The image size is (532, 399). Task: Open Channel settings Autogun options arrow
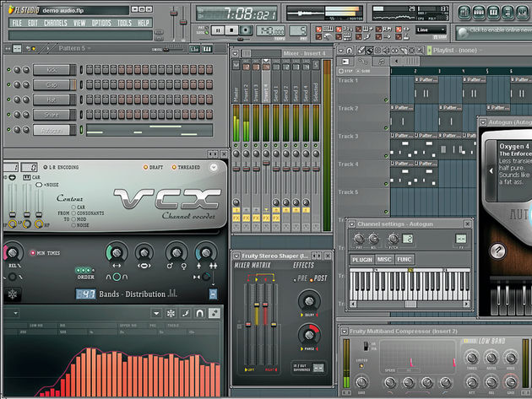point(352,224)
